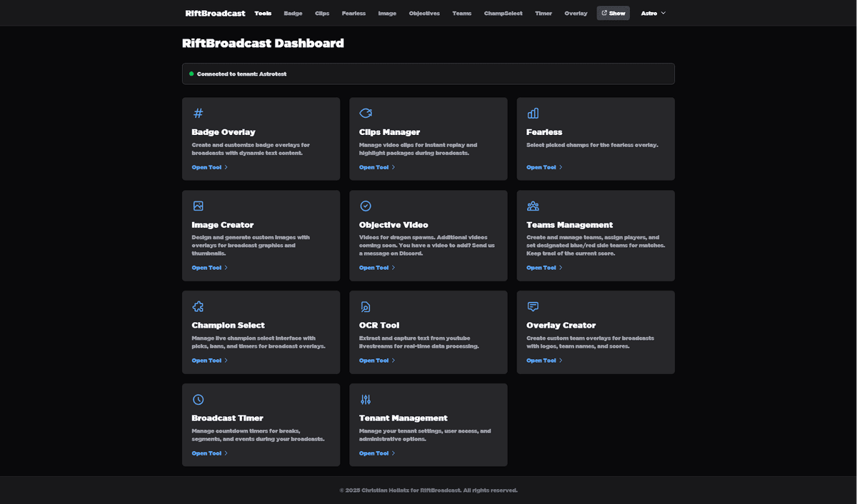Click the Image Creator picture icon
The image size is (857, 504).
[197, 206]
